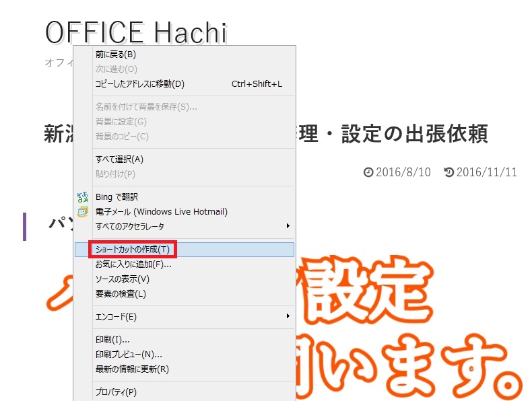Click disabled 背景のコピー(C) entry

(x=185, y=137)
